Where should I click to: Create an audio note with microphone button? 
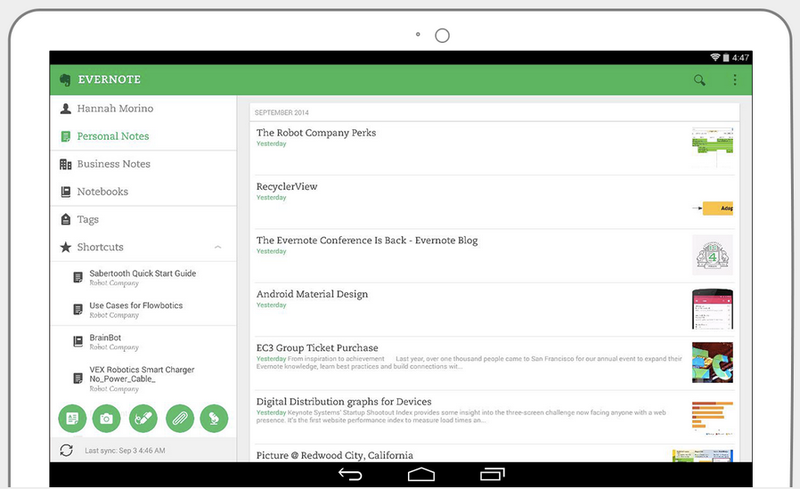click(x=214, y=418)
